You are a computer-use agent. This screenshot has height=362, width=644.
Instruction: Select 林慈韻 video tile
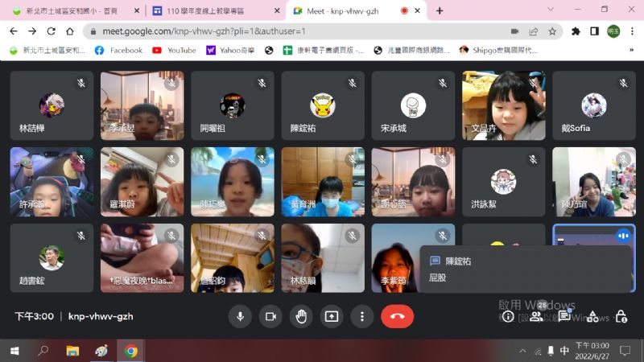pyautogui.click(x=323, y=257)
